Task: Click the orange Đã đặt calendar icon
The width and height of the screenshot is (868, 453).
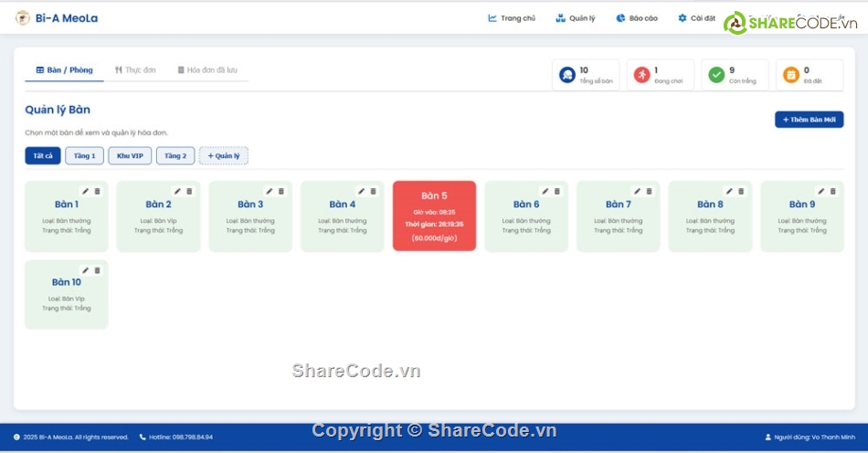Action: [791, 75]
